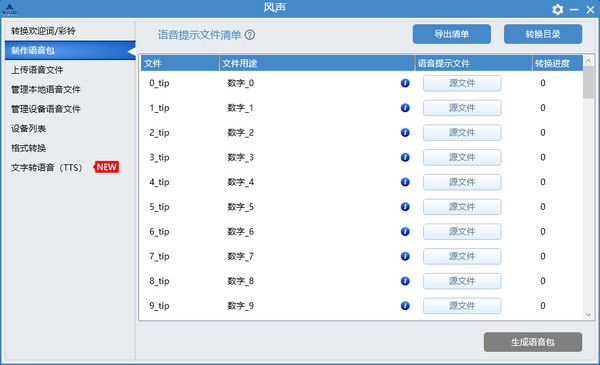Click the 生成语音包 button
Screen dimensions: 600x365
pos(533,342)
